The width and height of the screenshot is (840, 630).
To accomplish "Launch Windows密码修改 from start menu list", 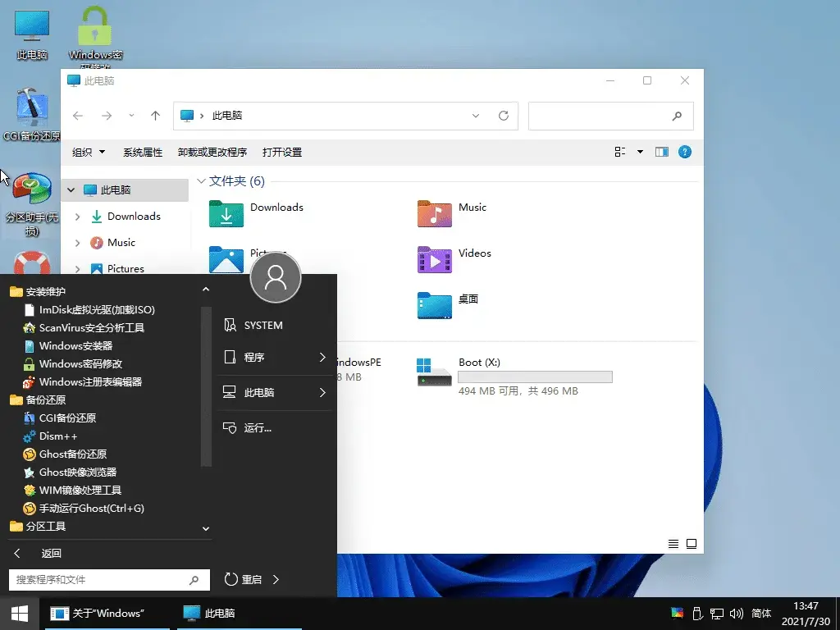I will pos(73,364).
